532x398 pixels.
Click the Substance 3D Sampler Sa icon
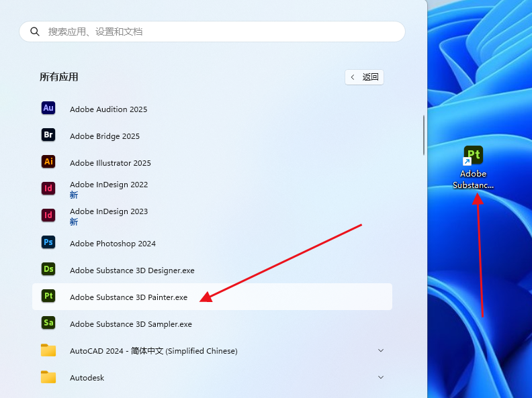tap(48, 323)
